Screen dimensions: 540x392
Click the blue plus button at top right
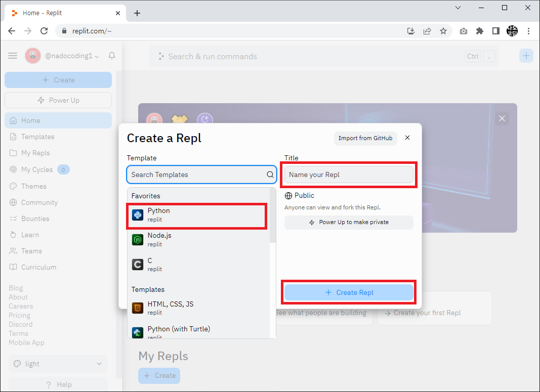[x=526, y=56]
